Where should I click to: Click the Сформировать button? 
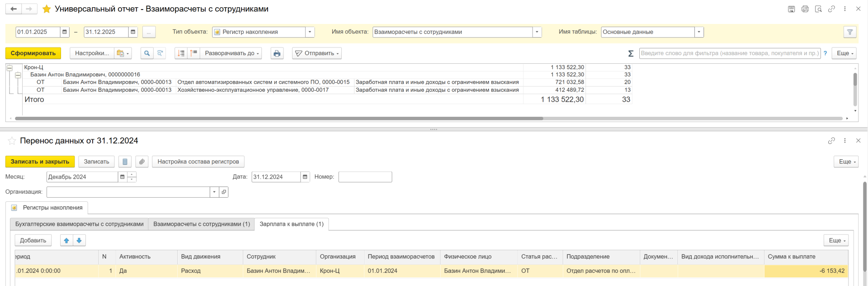(x=33, y=53)
